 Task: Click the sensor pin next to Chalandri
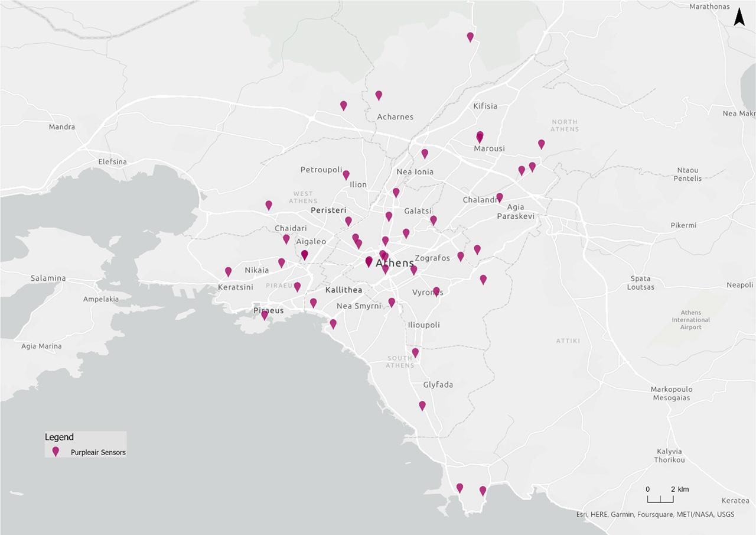pos(499,197)
